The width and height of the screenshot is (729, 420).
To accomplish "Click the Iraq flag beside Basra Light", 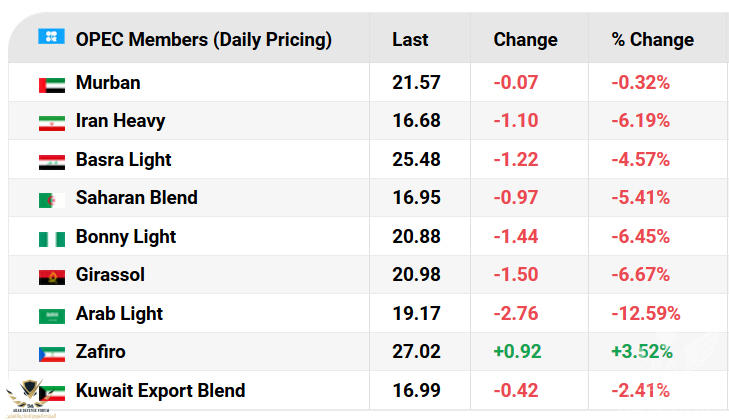I will pos(51,161).
